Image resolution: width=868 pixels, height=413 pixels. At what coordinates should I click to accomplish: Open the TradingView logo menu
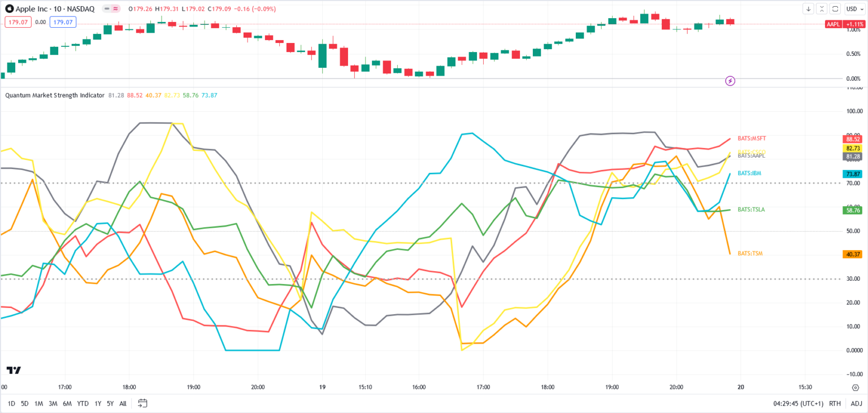click(x=13, y=369)
